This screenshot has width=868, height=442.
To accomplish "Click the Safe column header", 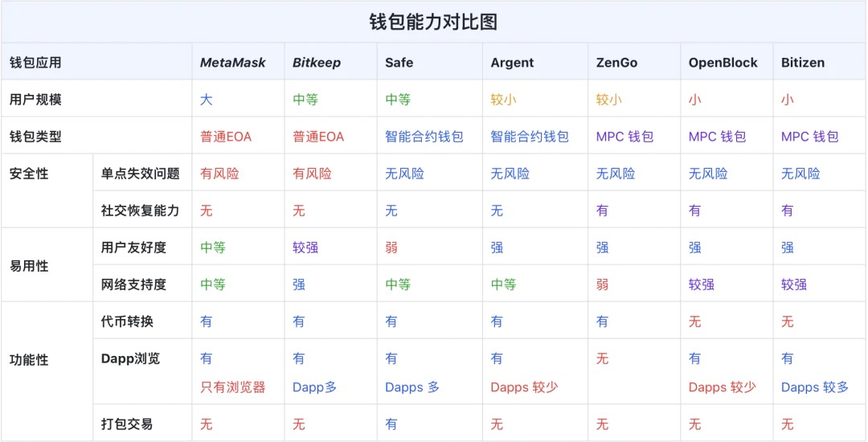I will [x=399, y=63].
